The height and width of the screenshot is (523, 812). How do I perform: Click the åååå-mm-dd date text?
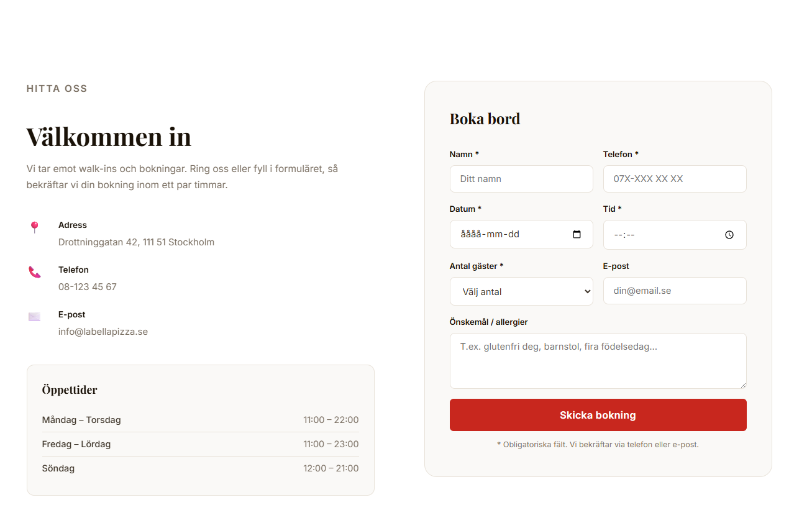[x=490, y=234]
